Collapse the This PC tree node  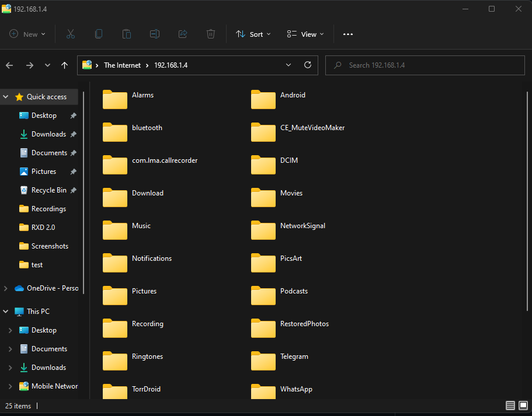6,311
